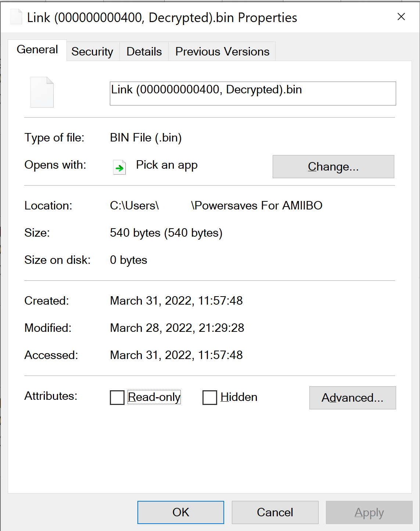
Task: Click the Modified date March 28 value
Action: point(177,328)
